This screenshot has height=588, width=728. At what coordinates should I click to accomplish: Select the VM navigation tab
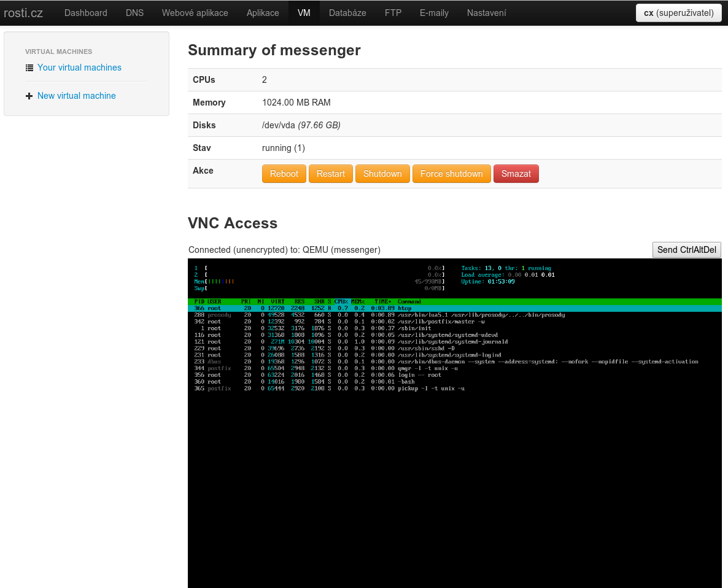(x=304, y=13)
